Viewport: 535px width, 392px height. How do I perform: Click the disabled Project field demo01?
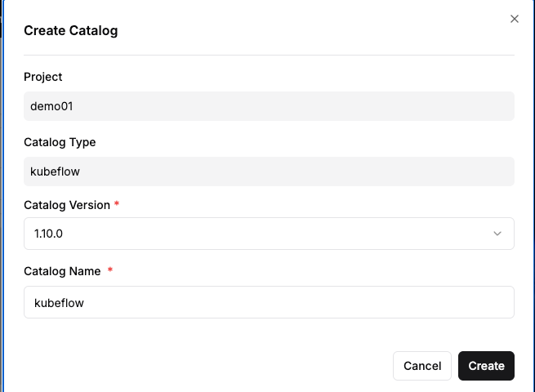[x=269, y=106]
